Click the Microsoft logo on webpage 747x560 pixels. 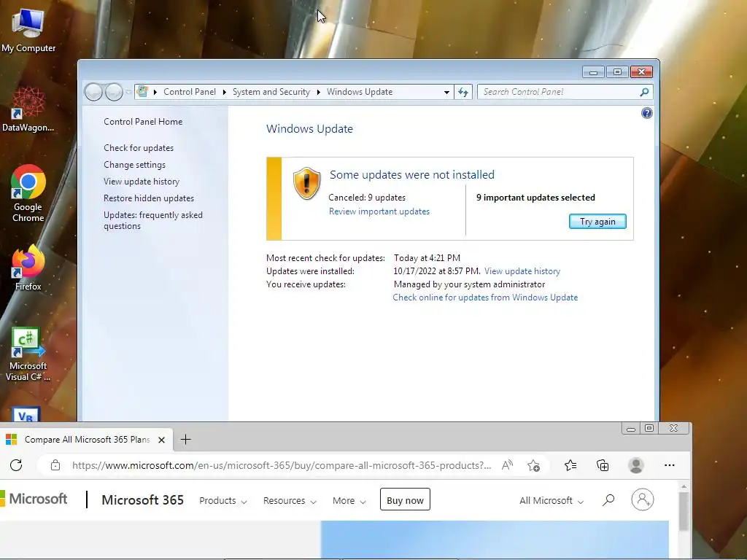[34, 499]
